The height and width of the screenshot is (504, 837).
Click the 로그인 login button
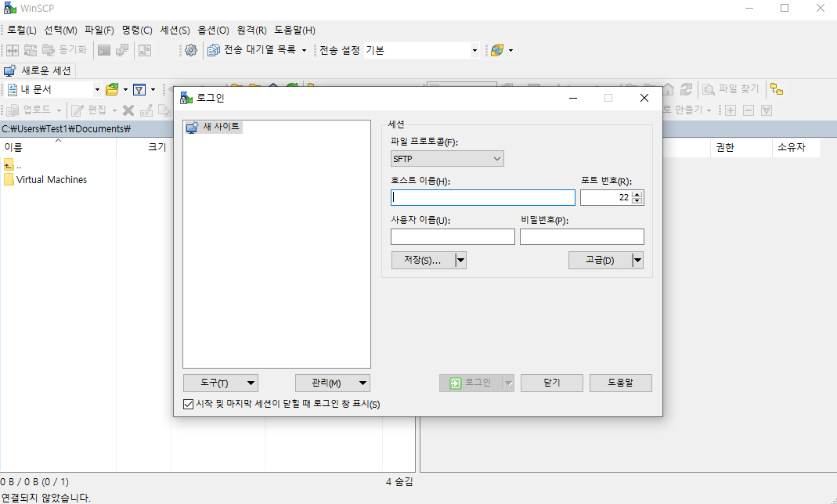pyautogui.click(x=471, y=383)
